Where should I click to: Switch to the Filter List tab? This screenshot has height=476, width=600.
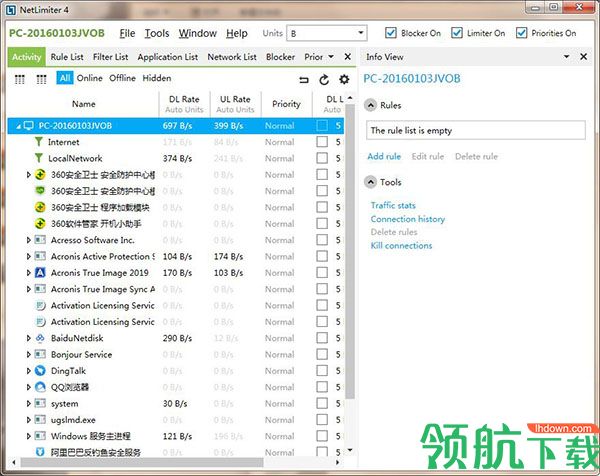coord(110,57)
